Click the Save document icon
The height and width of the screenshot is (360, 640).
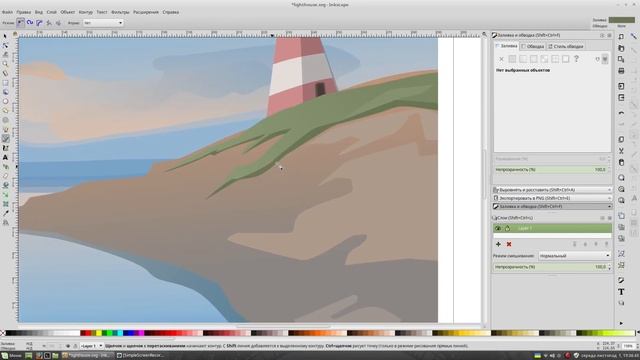(x=621, y=60)
